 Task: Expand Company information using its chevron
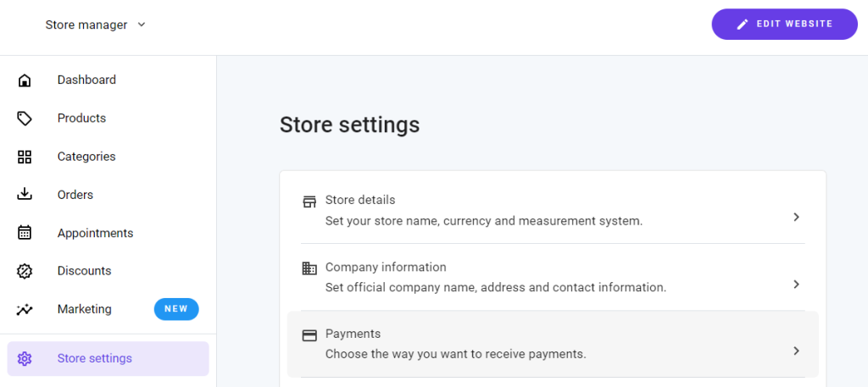click(796, 284)
